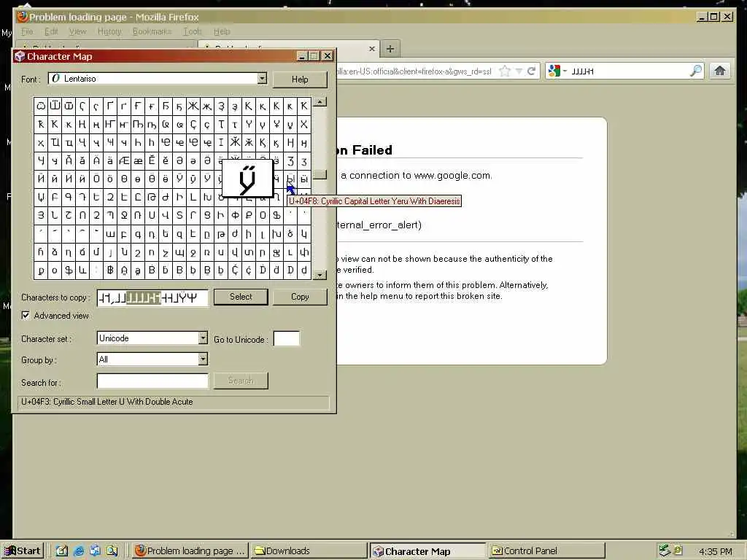Open the address bar history dropdown arrow in Firefox

coord(519,71)
